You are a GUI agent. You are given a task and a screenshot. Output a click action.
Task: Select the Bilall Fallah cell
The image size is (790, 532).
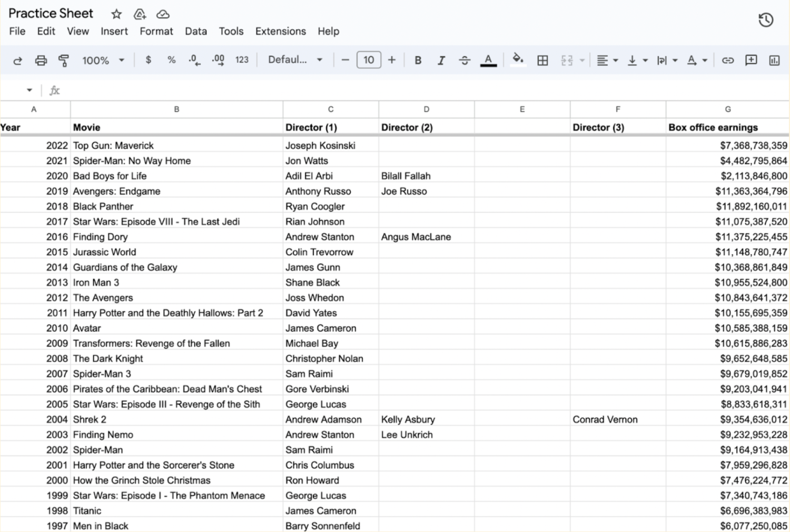click(426, 176)
